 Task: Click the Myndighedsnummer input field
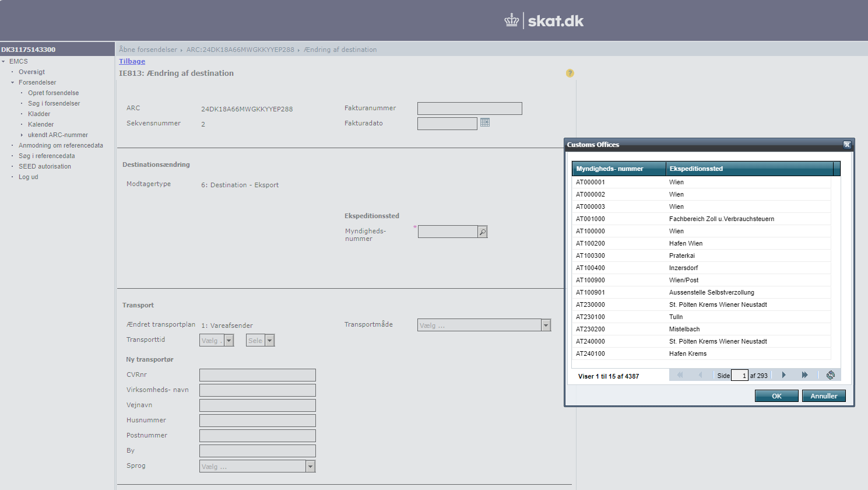click(448, 232)
